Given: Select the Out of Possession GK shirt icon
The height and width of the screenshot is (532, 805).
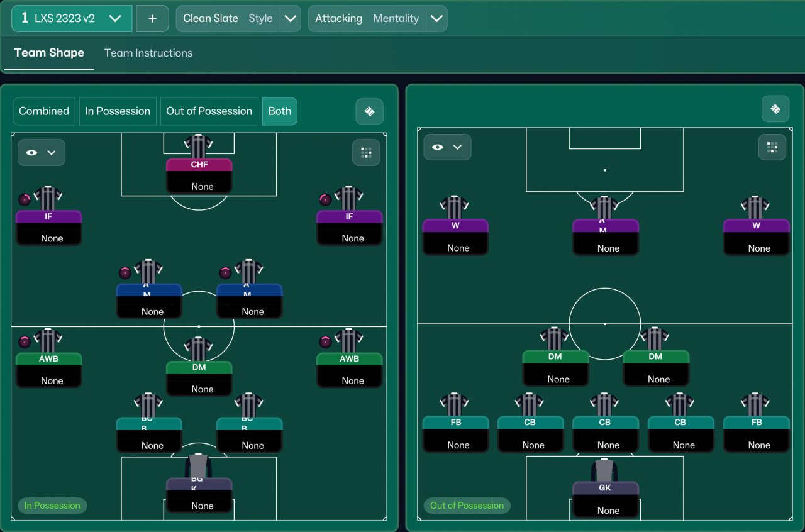Looking at the screenshot, I should tap(604, 470).
